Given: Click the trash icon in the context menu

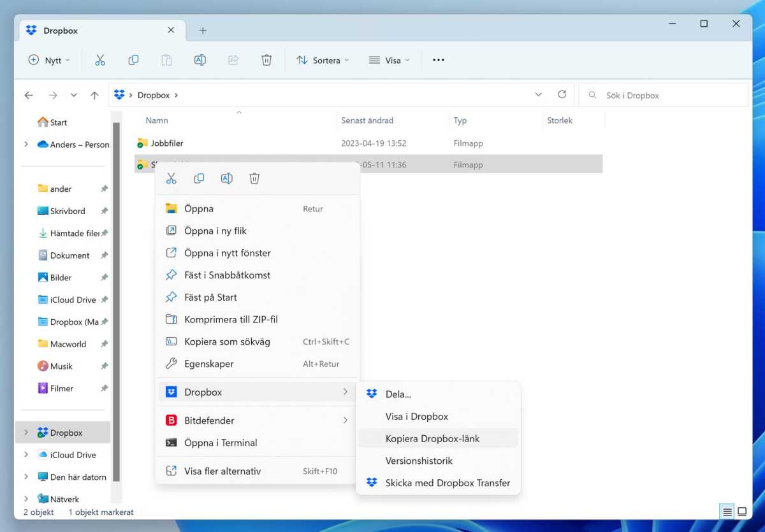Looking at the screenshot, I should pyautogui.click(x=254, y=178).
